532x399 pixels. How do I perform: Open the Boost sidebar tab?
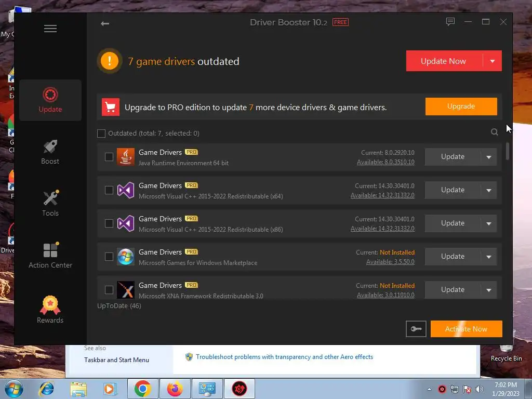point(50,152)
